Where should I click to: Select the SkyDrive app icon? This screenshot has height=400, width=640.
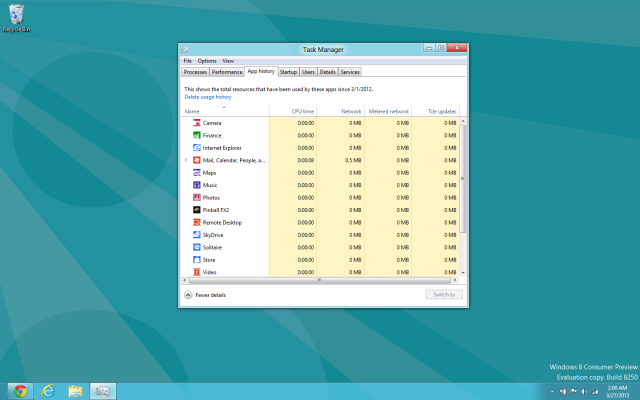pos(196,235)
